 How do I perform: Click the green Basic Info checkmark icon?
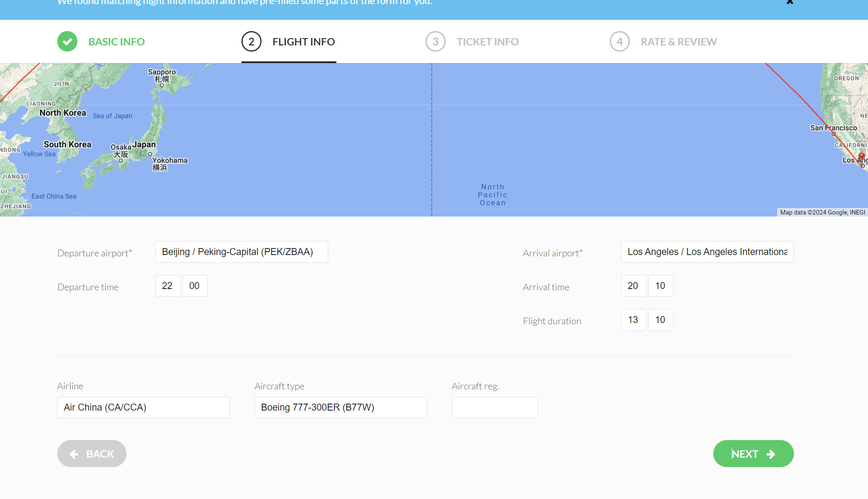coord(67,41)
